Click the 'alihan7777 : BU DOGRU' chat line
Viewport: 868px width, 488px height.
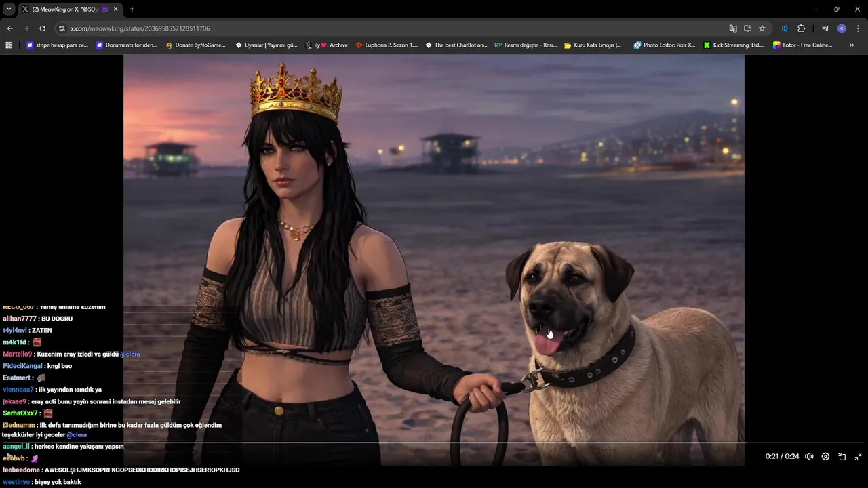tap(37, 319)
